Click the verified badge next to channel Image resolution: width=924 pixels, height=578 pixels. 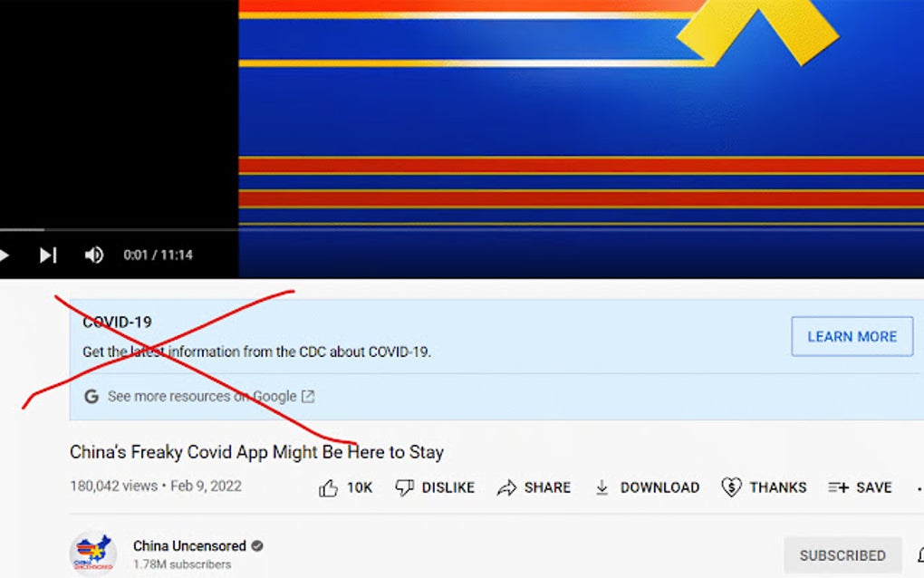coord(257,546)
